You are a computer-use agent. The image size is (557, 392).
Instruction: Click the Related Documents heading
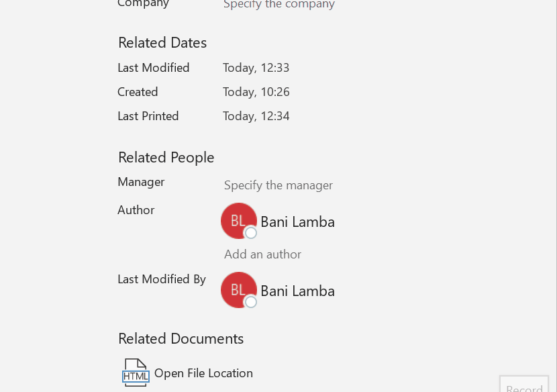pos(181,339)
